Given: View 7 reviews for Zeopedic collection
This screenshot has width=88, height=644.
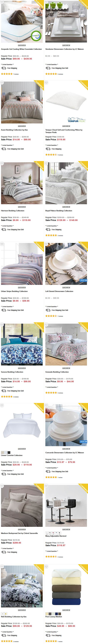Looking at the screenshot, I should (16, 74).
